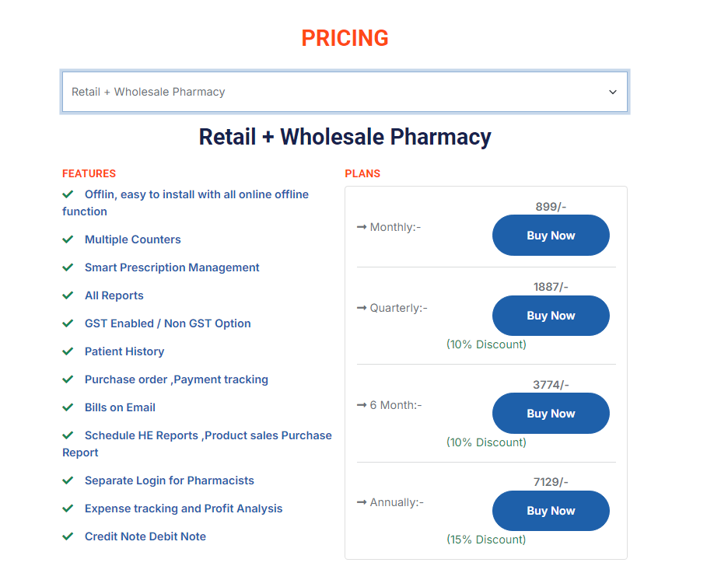728x587 pixels.
Task: Click arrow icon before Annually plan
Action: point(362,502)
